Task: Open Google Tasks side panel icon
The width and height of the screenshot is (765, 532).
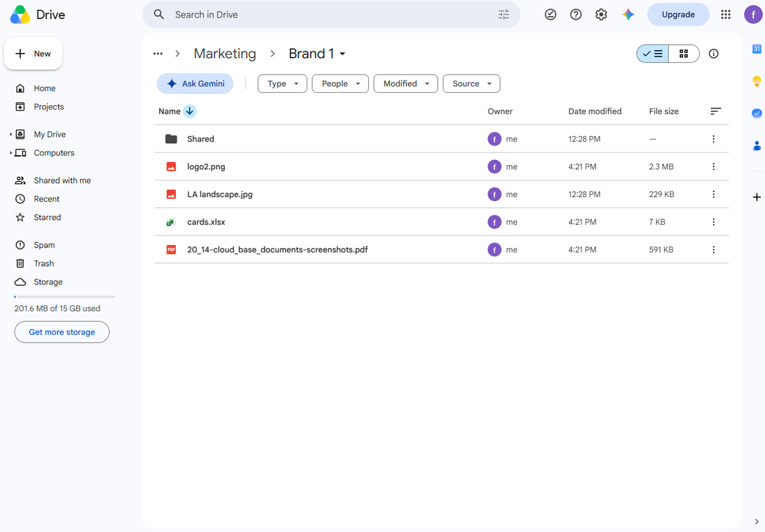Action: [x=757, y=113]
